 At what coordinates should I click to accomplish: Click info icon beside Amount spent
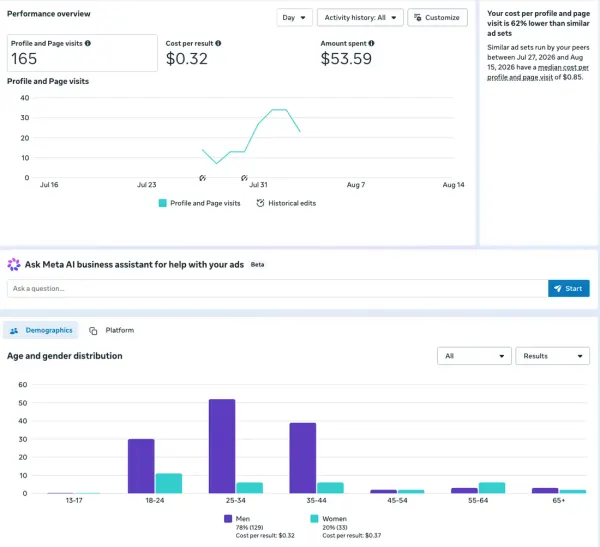pos(371,43)
